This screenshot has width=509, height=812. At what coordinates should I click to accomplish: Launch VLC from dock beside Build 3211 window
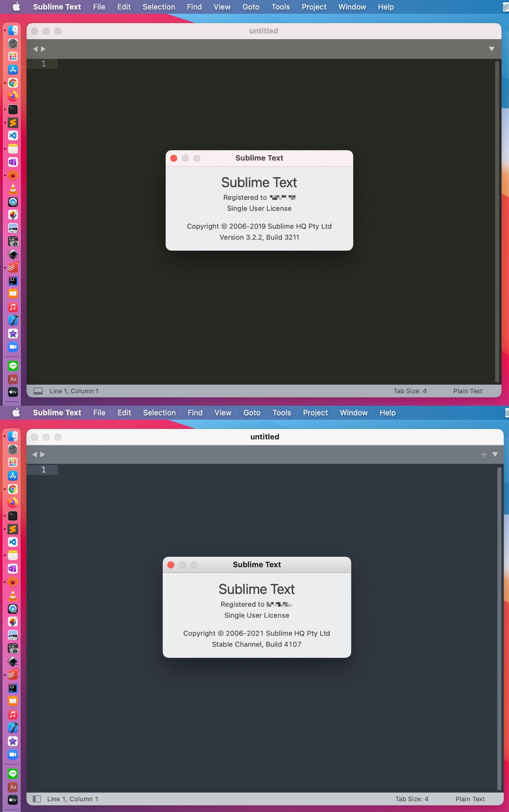coord(13,189)
